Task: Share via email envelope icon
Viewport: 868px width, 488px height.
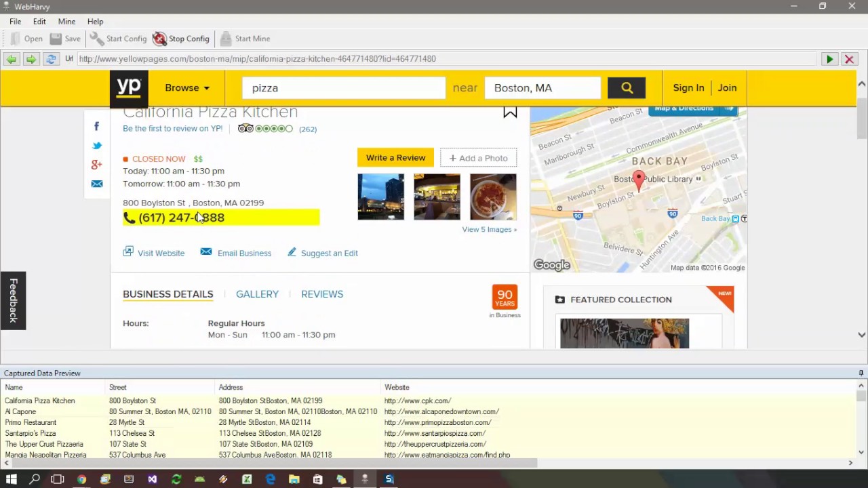Action: pyautogui.click(x=97, y=184)
